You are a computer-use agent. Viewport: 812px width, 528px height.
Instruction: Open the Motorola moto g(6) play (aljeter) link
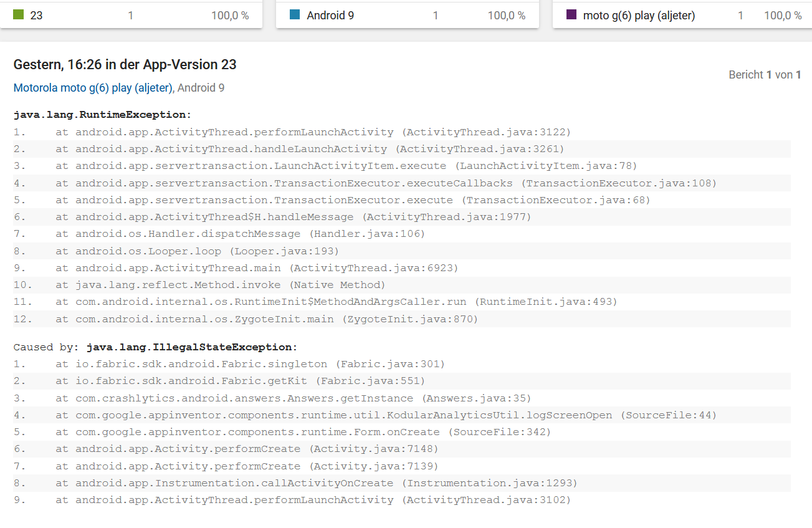click(93, 88)
